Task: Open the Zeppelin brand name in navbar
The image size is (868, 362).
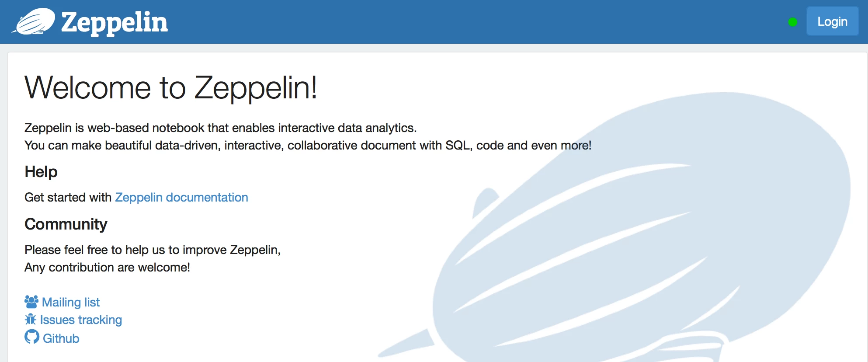Action: [x=115, y=23]
